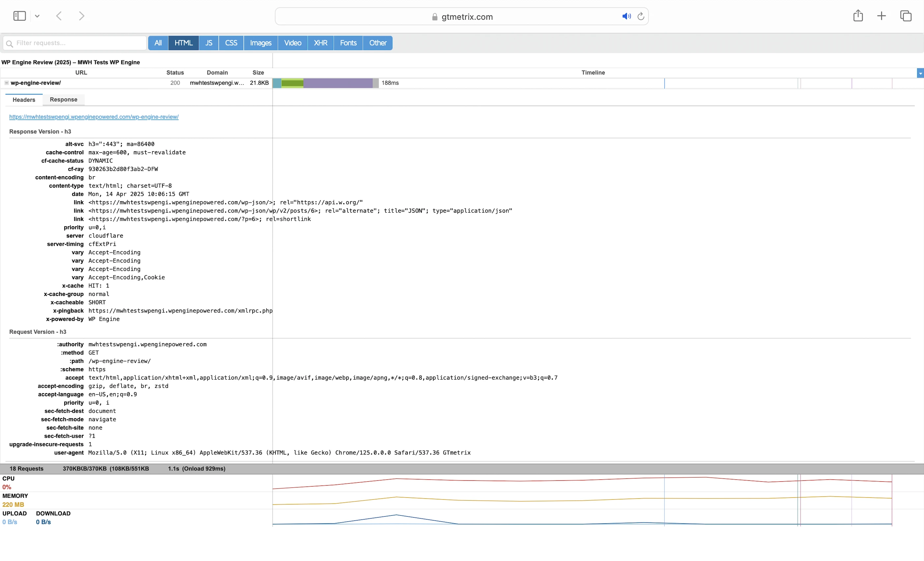Show tab overview icon
924x561 pixels.
click(906, 16)
